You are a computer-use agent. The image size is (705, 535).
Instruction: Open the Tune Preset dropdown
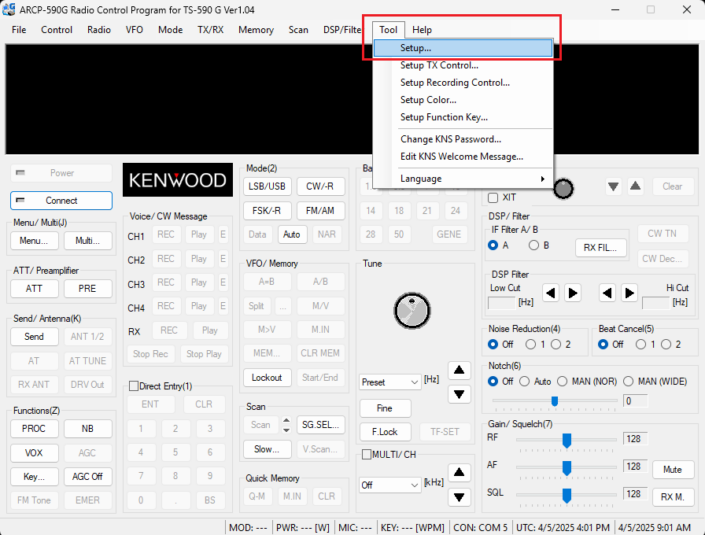tap(390, 382)
